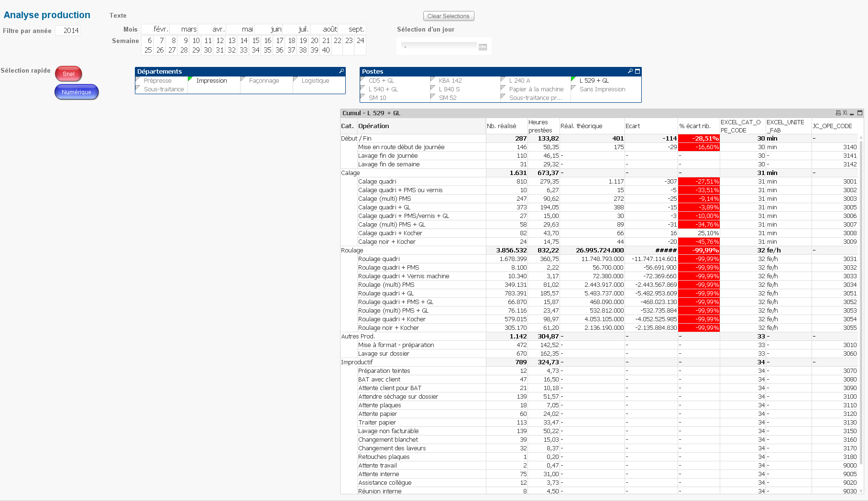The height and width of the screenshot is (501, 868).
Task: Click the JC_OPE_CODE column header
Action: 835,126
